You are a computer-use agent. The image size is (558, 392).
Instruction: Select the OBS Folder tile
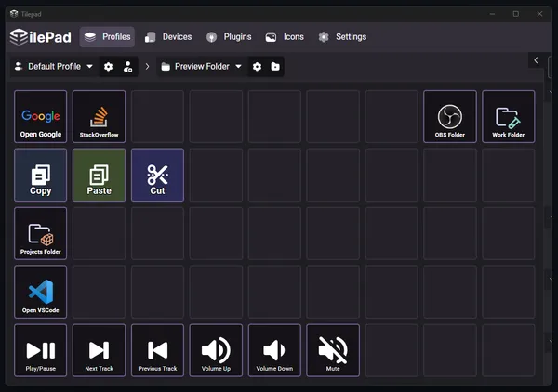pos(450,116)
